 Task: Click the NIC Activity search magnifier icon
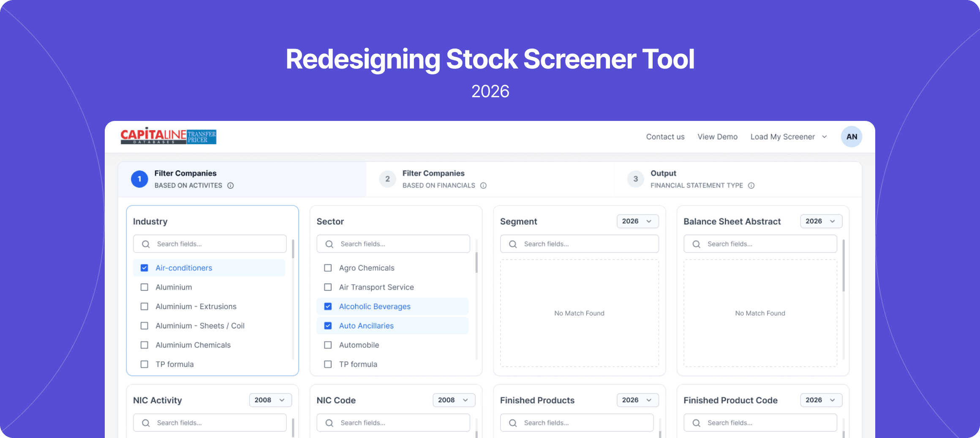pos(146,423)
